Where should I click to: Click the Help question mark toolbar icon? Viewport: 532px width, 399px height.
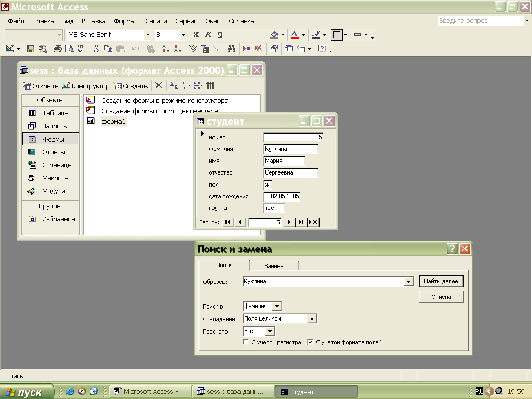tap(322, 49)
